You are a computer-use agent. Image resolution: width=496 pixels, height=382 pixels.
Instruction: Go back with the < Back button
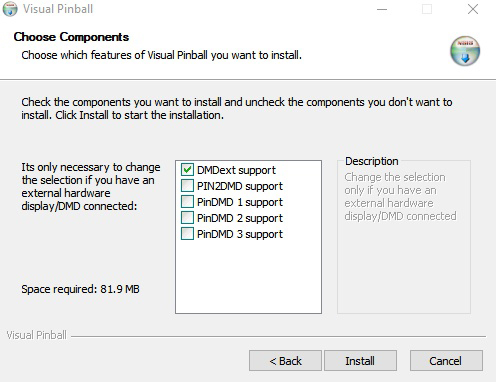pos(285,361)
